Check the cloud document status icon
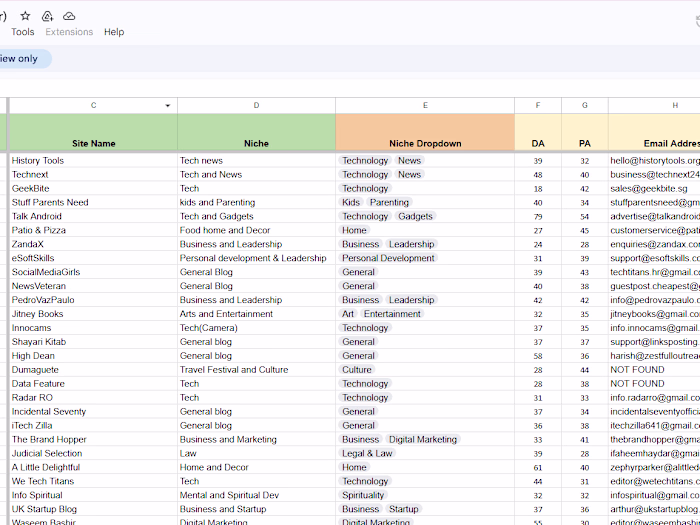 tap(69, 16)
